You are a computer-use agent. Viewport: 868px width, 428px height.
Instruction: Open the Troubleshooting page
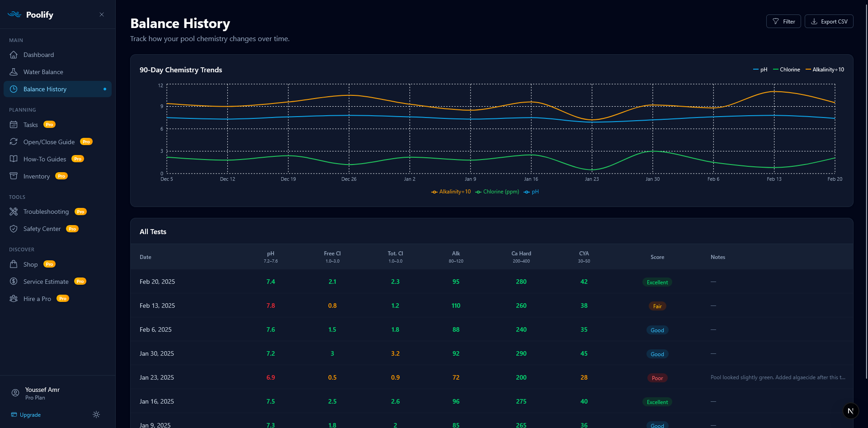(57, 212)
